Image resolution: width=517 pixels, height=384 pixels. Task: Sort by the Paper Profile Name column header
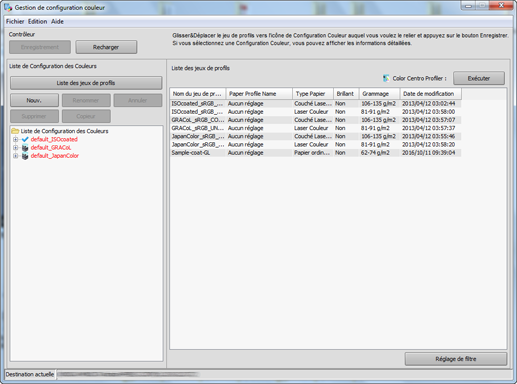click(259, 94)
